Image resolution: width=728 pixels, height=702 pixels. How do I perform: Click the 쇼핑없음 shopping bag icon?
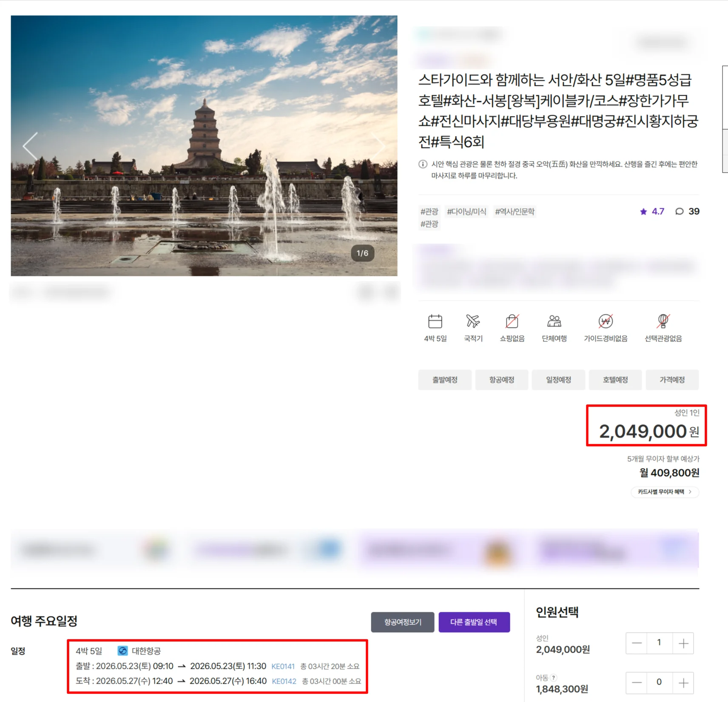512,321
